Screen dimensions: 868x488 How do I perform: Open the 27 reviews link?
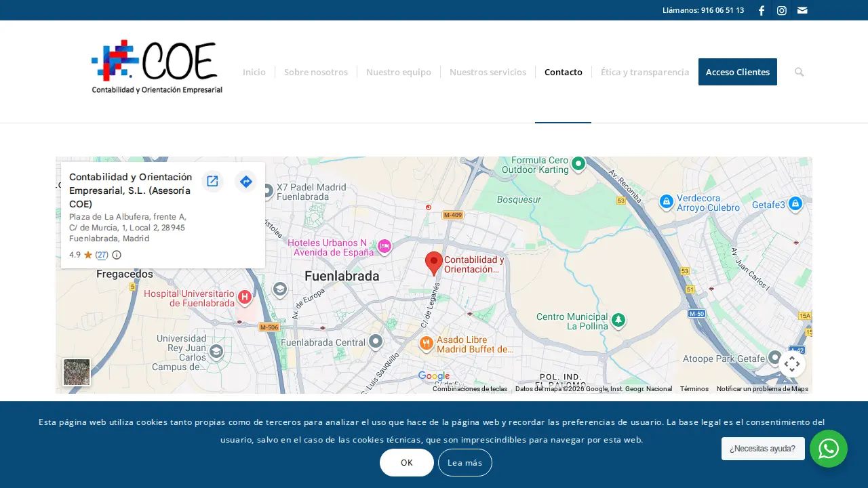coord(102,255)
